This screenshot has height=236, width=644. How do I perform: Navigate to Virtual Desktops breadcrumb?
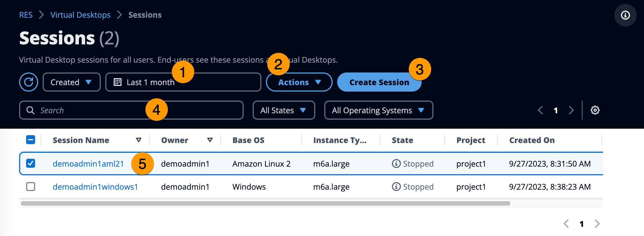pyautogui.click(x=80, y=15)
